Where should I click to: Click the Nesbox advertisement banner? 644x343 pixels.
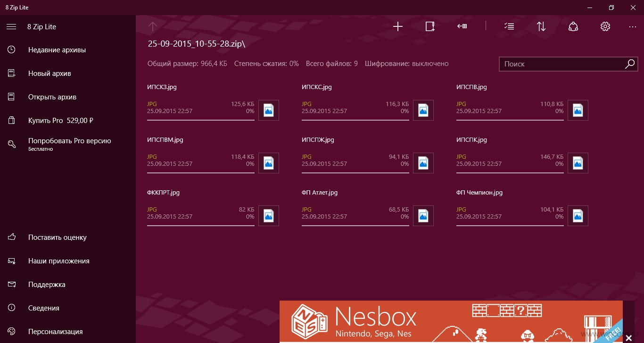point(451,322)
